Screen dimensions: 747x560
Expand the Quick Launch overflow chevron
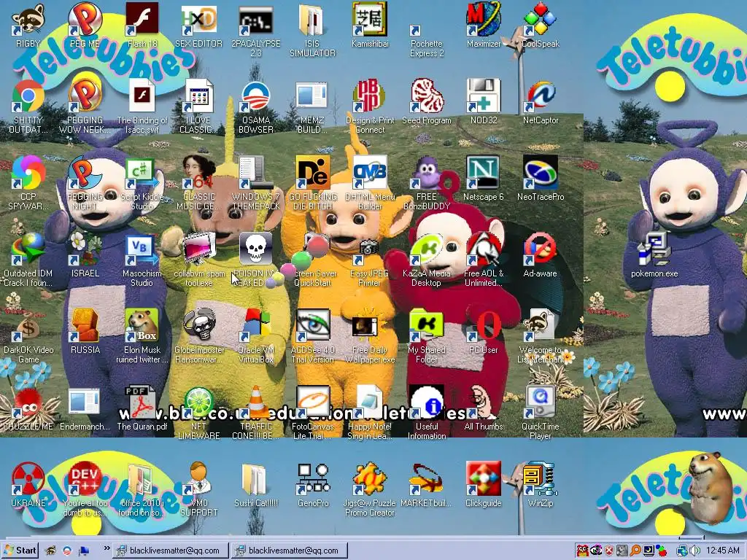coord(107,548)
